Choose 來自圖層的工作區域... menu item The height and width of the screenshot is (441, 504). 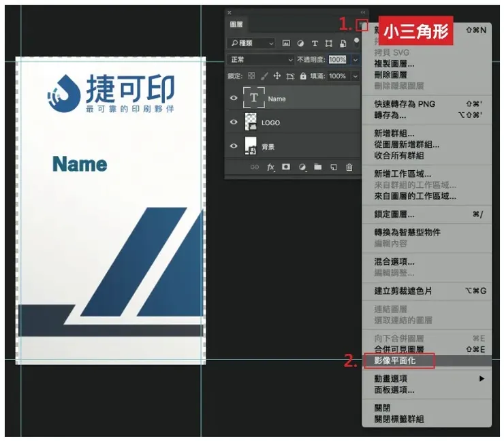(427, 196)
